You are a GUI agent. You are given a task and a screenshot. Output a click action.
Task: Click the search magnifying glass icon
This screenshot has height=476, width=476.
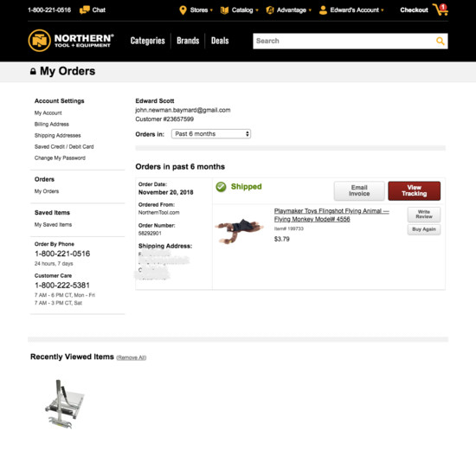click(x=441, y=41)
